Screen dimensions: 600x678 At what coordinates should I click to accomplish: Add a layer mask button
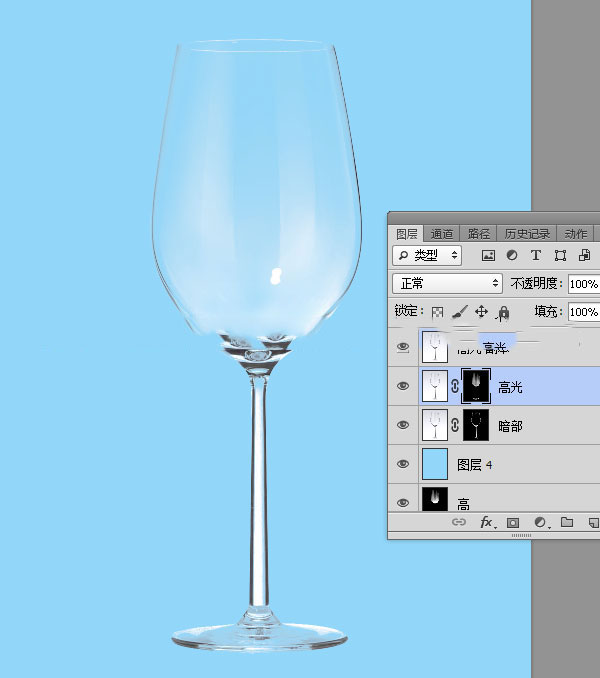(513, 523)
